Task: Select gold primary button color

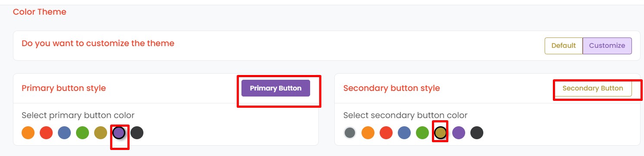Action: point(101,133)
